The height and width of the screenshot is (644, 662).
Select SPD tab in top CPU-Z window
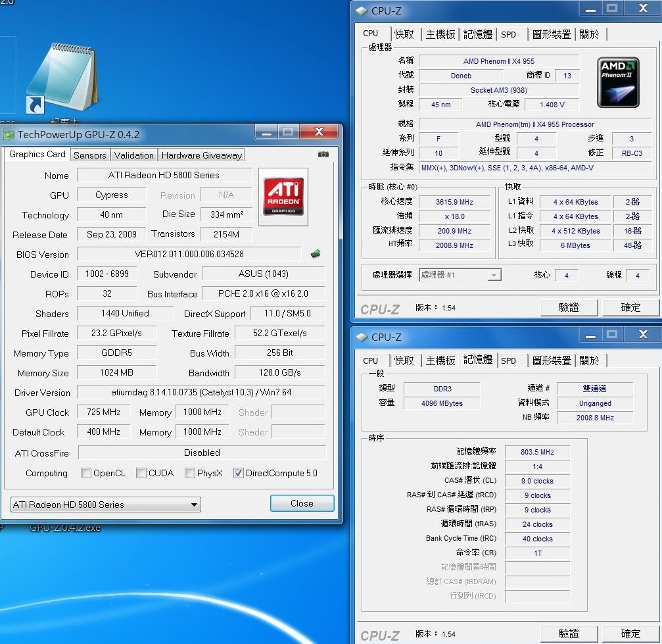[508, 34]
